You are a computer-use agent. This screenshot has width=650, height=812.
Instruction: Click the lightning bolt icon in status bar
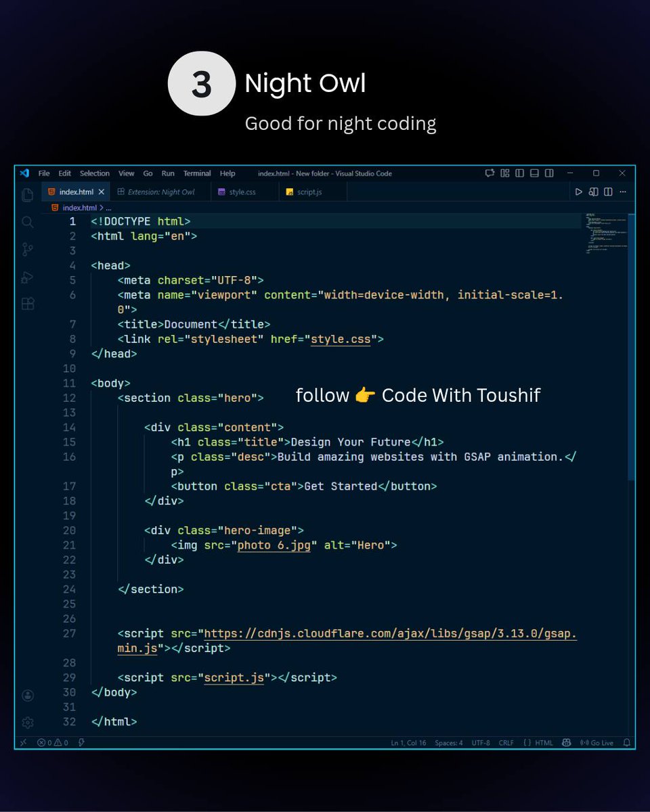click(81, 742)
